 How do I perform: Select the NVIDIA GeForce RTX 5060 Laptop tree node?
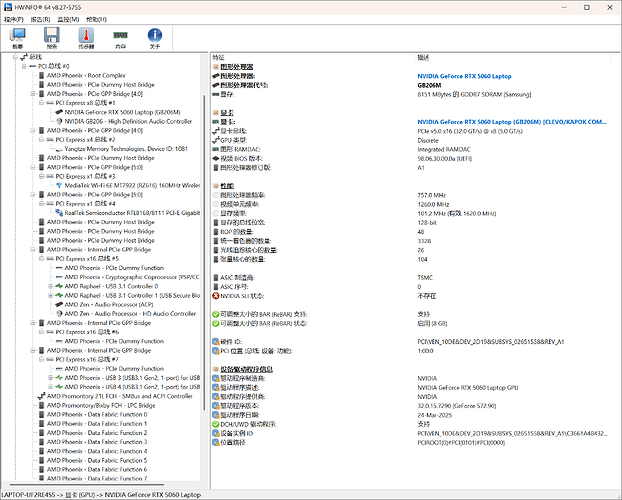tap(122, 112)
